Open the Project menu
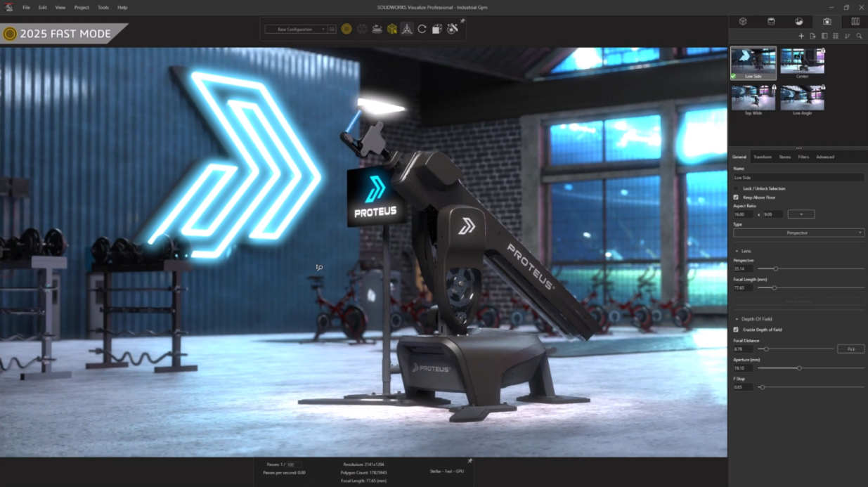 82,7
